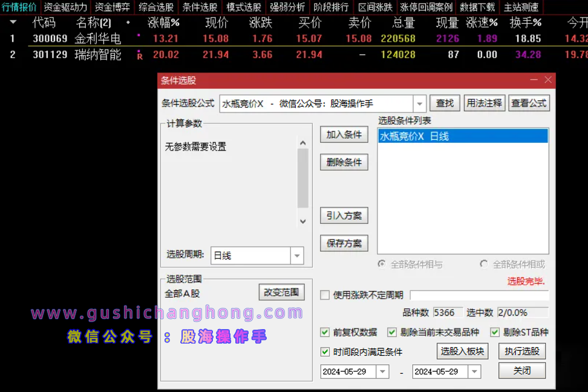Click 引入方案 button
This screenshot has width=588, height=392.
pos(344,216)
